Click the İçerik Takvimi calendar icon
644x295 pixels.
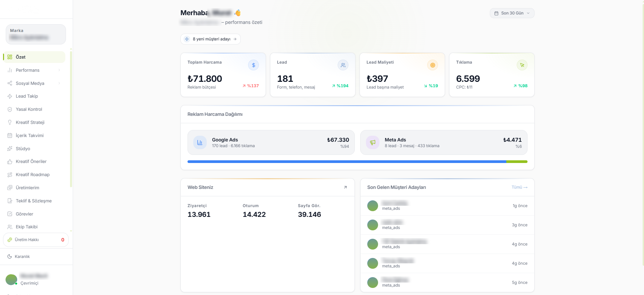(x=10, y=135)
